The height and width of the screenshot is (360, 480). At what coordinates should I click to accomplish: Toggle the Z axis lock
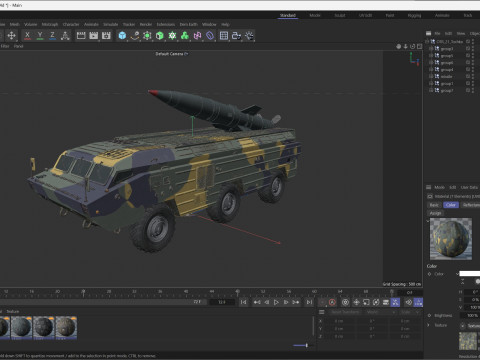pyautogui.click(x=52, y=35)
